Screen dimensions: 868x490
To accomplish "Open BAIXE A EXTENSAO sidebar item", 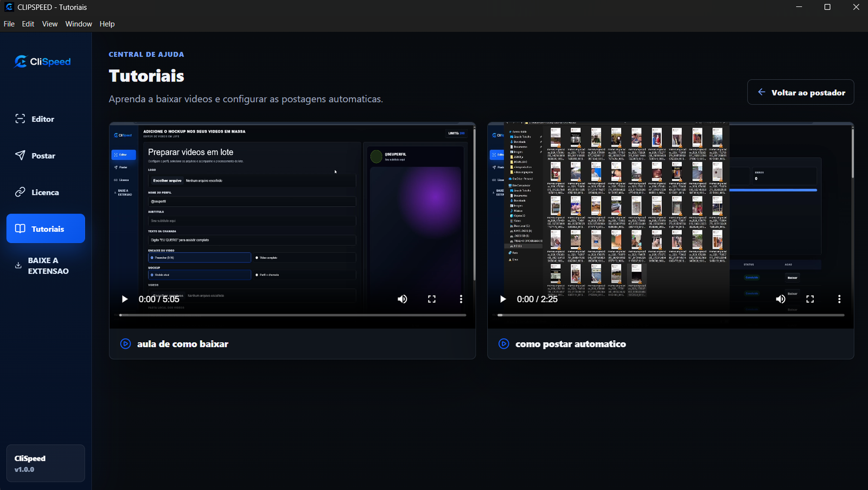I will pos(46,265).
